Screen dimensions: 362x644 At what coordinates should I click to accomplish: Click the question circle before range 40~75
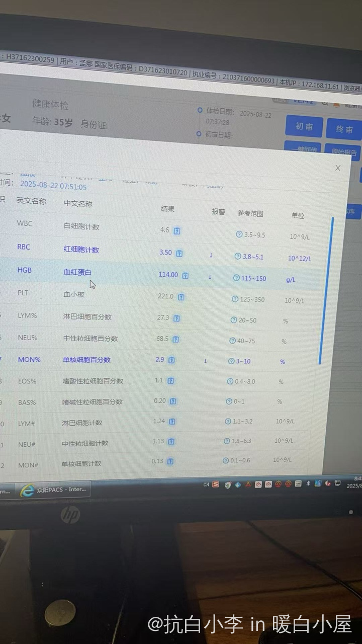click(232, 341)
